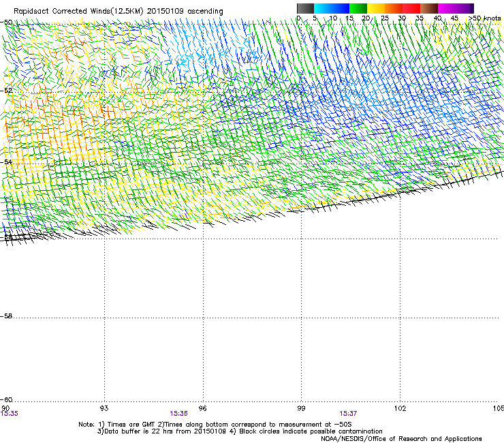Click the latitude label '-52'
The image size is (504, 443).
coord(6,91)
